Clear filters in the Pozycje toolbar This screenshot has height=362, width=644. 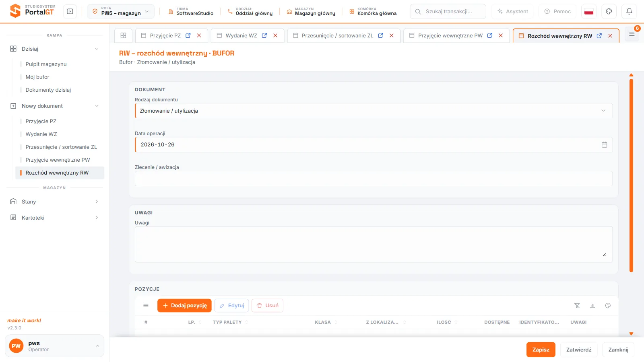pyautogui.click(x=577, y=306)
